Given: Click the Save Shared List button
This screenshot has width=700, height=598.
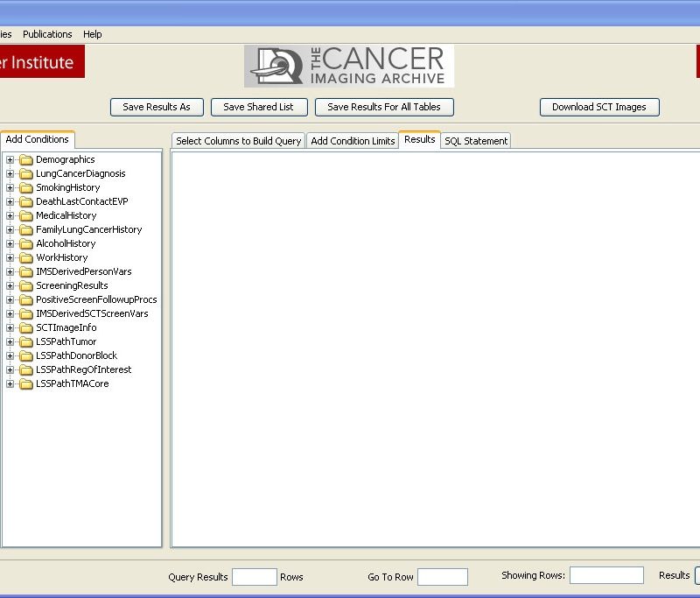Looking at the screenshot, I should [x=258, y=107].
